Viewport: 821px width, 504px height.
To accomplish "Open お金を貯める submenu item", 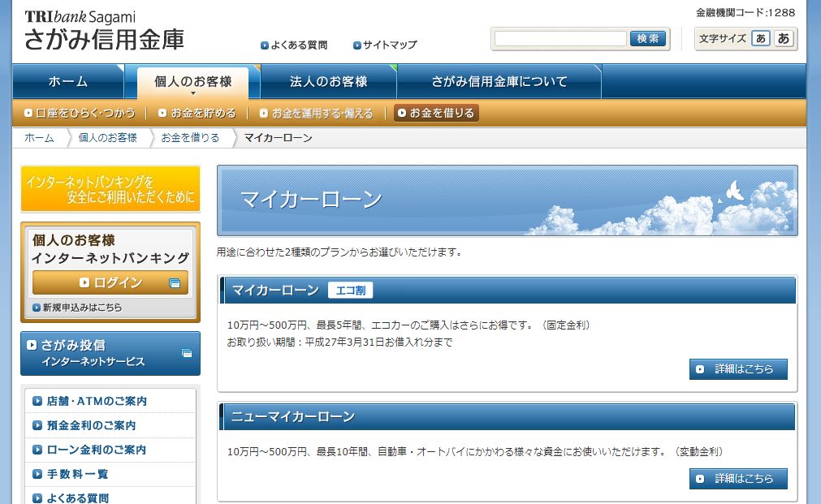I will coord(197,113).
